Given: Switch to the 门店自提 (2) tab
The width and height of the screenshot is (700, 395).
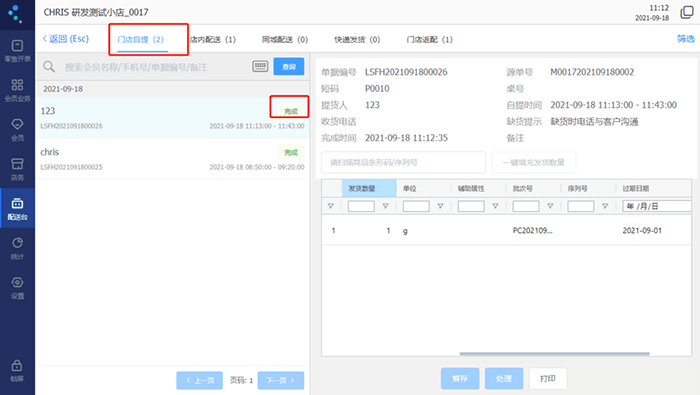Looking at the screenshot, I should (141, 39).
